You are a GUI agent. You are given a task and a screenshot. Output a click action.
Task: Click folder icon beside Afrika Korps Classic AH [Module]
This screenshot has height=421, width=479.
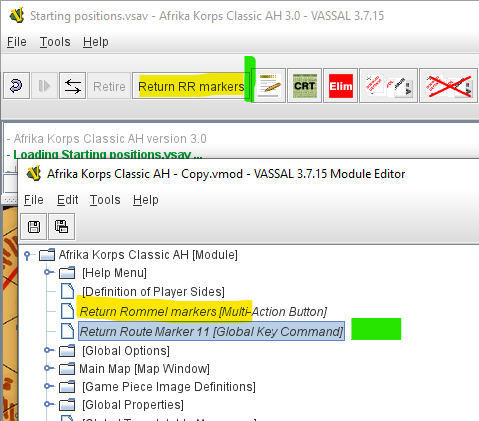(47, 255)
